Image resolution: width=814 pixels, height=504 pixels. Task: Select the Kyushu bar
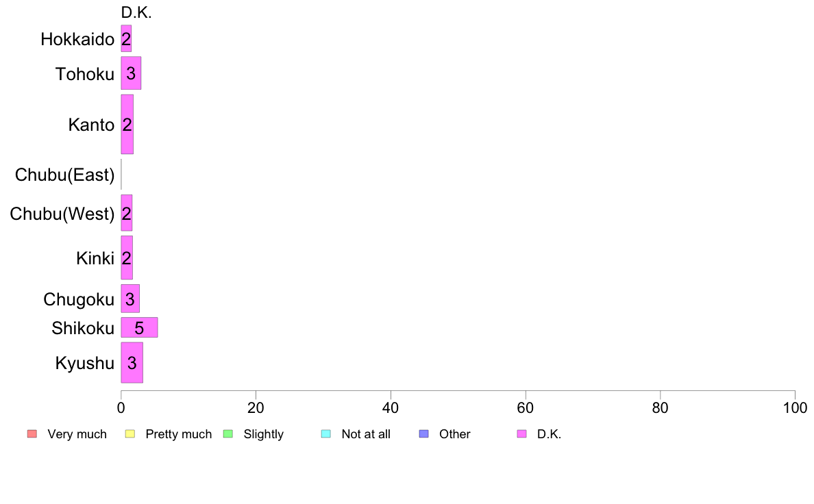pos(132,362)
